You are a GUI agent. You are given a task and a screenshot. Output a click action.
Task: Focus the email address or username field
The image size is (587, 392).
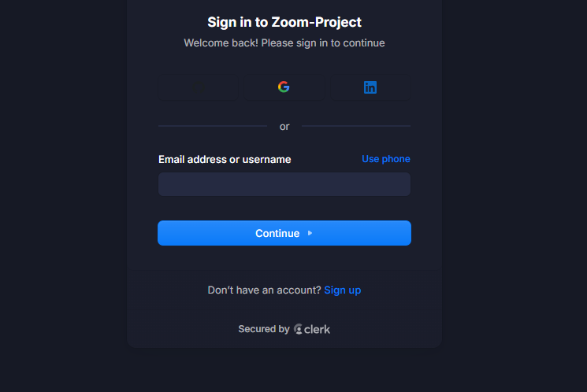click(x=284, y=184)
